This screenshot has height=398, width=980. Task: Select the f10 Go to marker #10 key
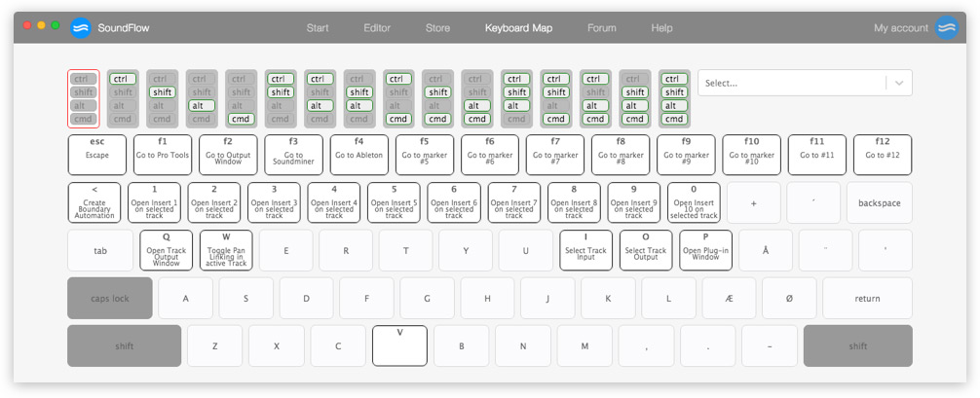[x=752, y=155]
